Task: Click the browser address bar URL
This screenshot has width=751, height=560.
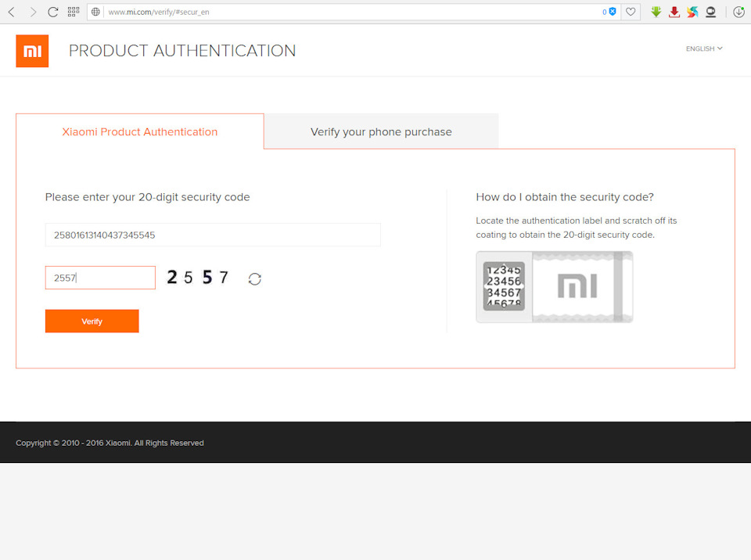Action: 159,12
